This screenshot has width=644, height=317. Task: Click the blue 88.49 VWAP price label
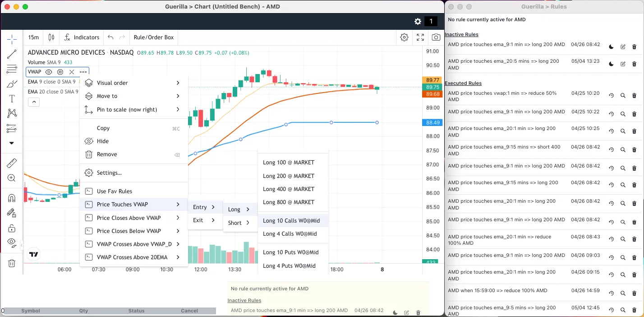coord(433,122)
